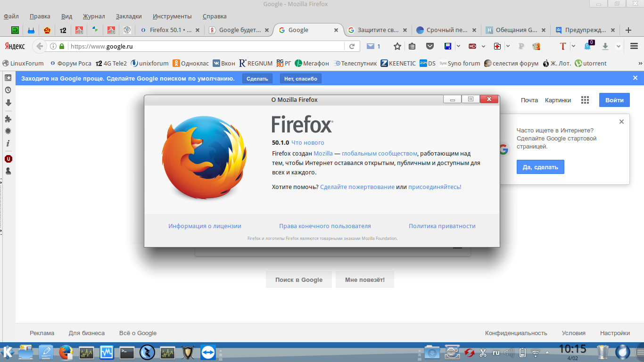Viewport: 644px width, 362px height.
Task: Open the Инструменты menu
Action: [172, 16]
